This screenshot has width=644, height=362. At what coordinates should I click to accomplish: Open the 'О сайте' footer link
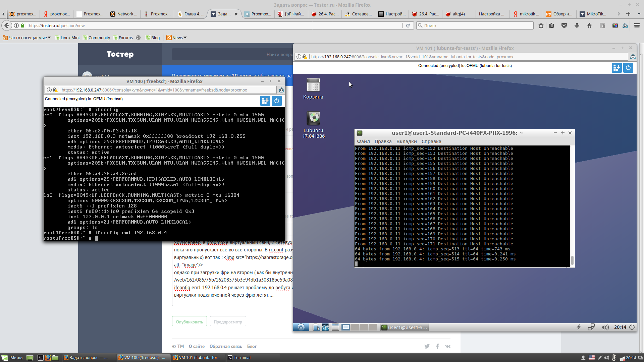[x=197, y=346]
